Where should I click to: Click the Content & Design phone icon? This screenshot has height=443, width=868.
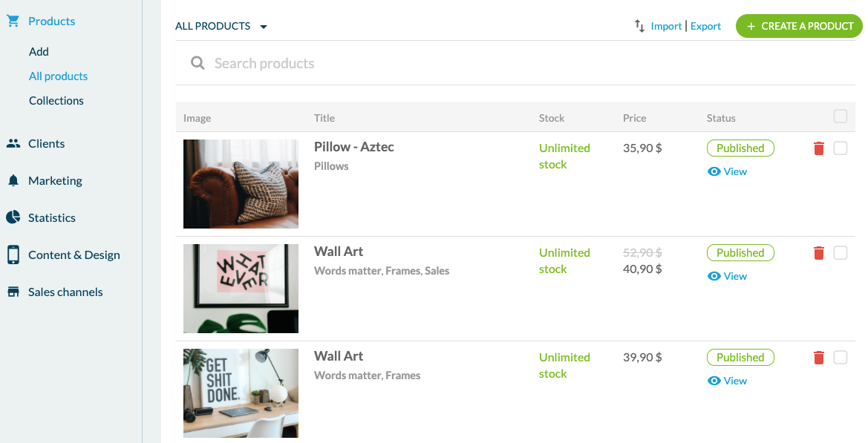point(13,255)
